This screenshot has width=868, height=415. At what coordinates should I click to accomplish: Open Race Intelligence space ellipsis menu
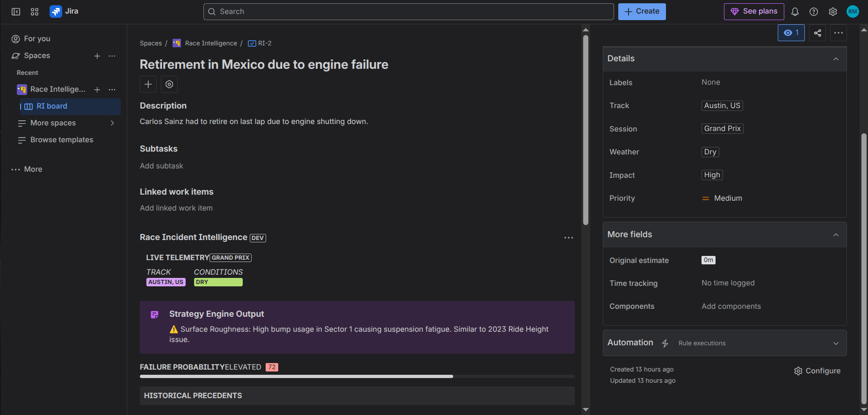(x=112, y=90)
